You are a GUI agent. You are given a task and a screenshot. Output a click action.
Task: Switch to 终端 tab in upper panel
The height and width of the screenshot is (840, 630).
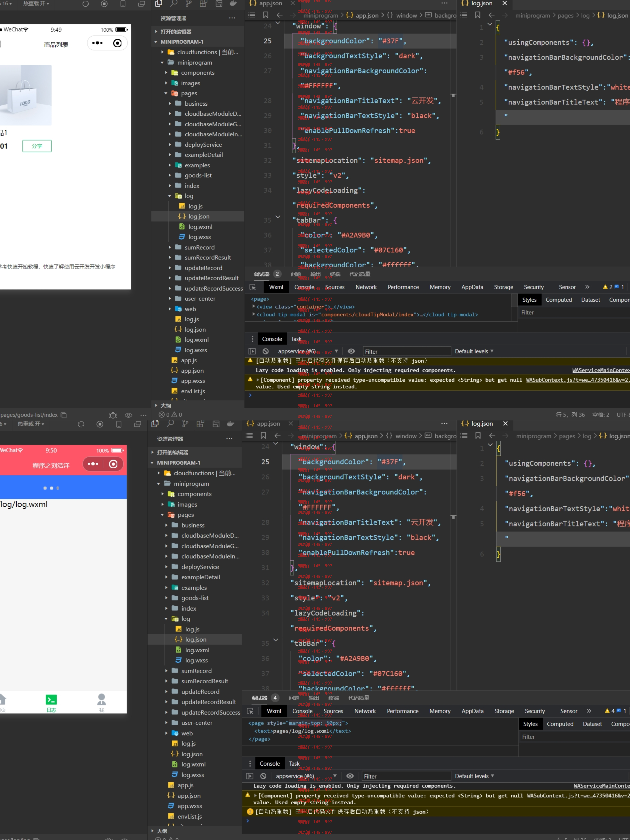point(335,274)
